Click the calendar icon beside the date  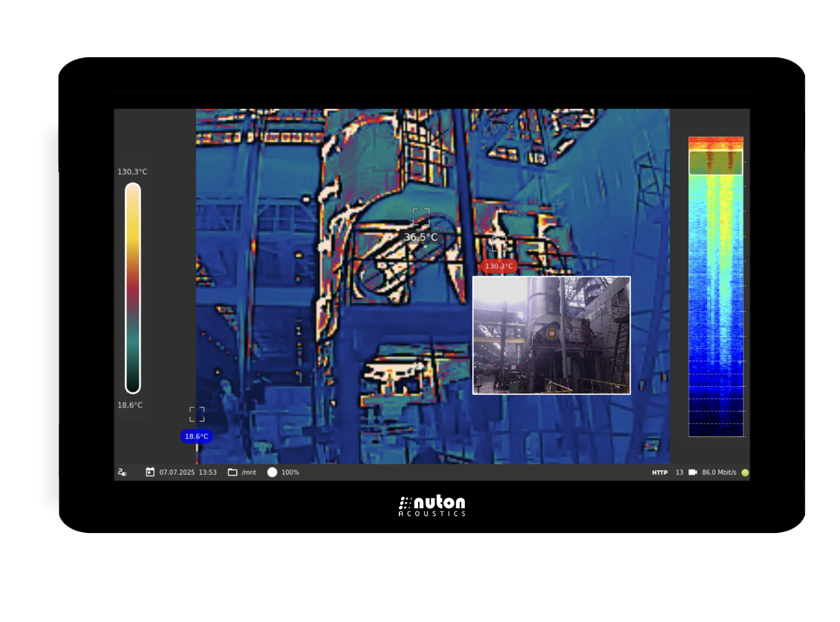[x=150, y=472]
